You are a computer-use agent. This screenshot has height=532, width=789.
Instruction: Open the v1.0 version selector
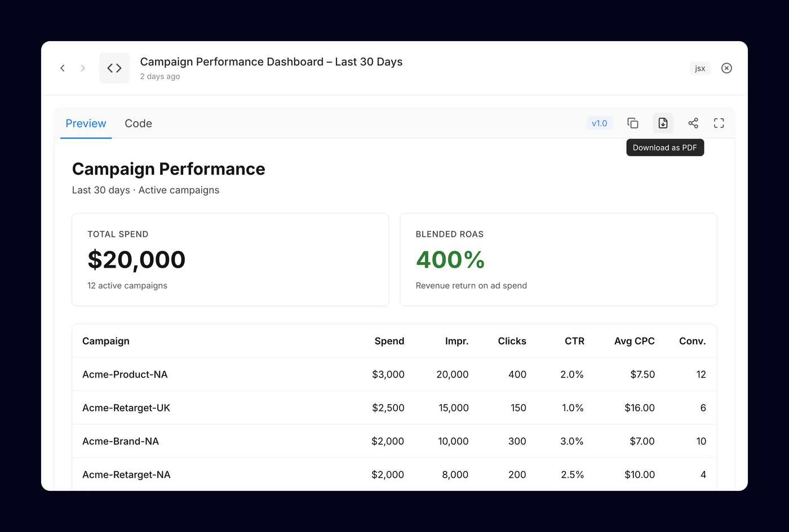599,123
